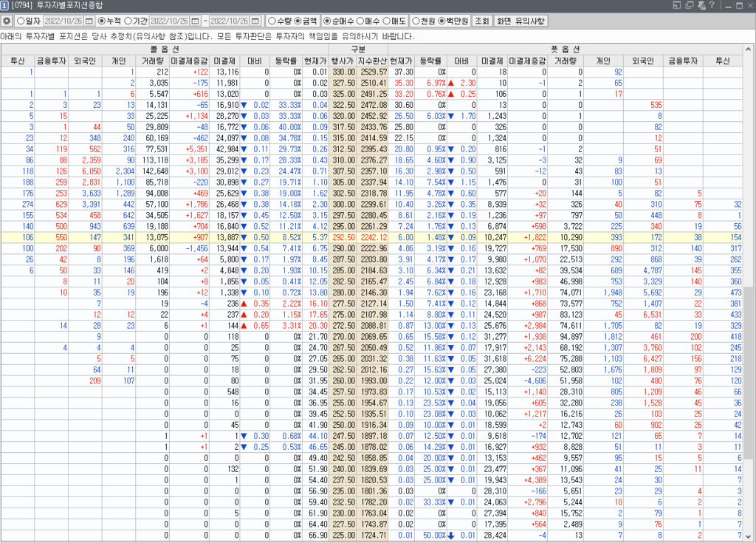Click the window number 1 icon
Image resolution: width=756 pixels, height=543 pixels.
[6, 6]
